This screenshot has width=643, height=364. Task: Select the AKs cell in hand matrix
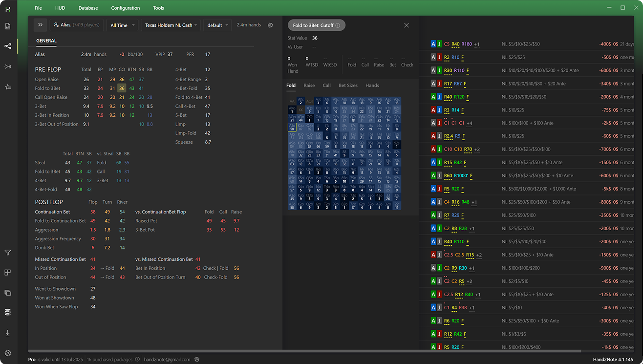(x=300, y=101)
